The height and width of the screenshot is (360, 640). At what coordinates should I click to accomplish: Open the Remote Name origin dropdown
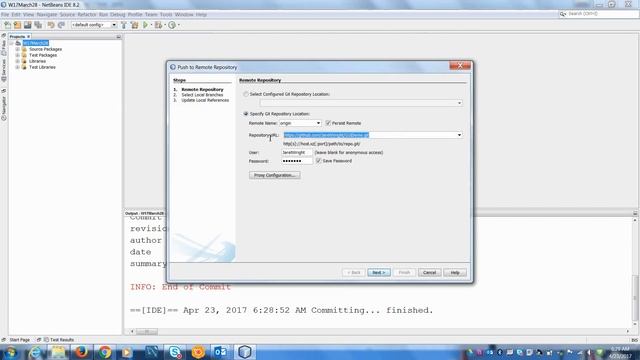coord(318,123)
